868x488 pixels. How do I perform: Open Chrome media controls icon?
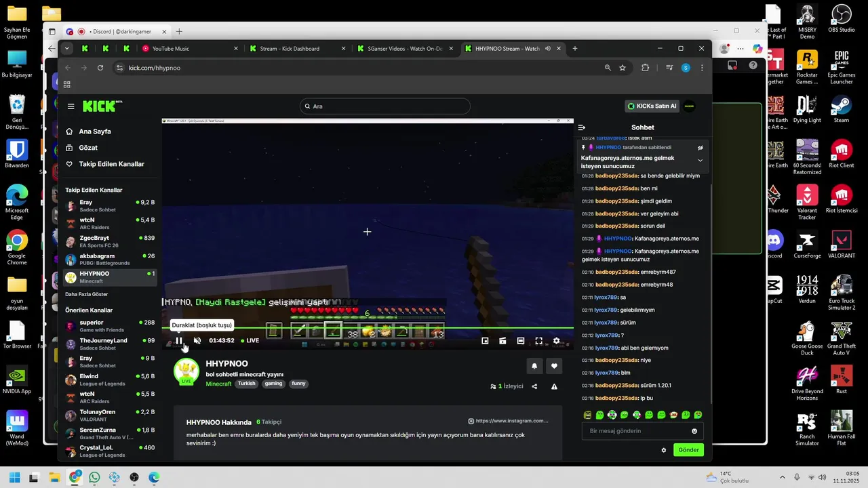[x=669, y=68]
